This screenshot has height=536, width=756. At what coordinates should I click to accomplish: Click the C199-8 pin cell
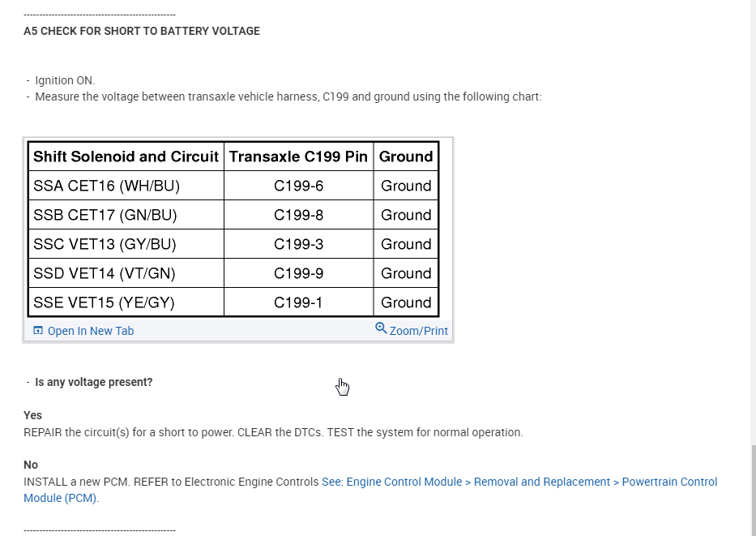298,215
